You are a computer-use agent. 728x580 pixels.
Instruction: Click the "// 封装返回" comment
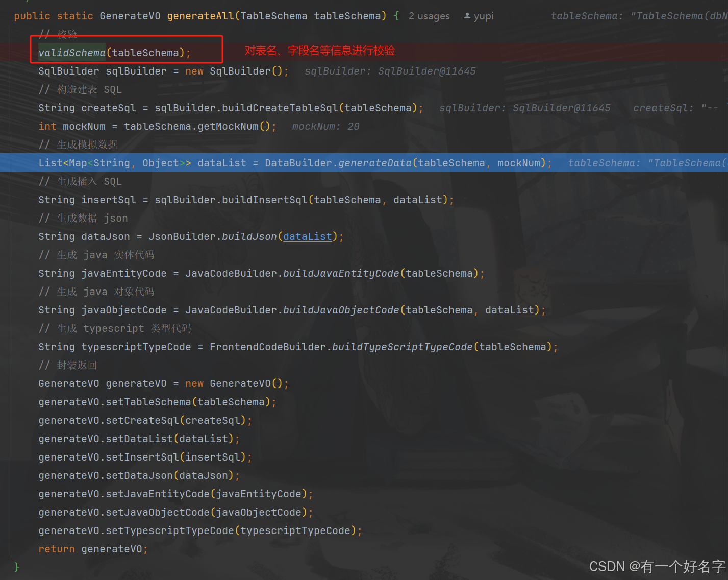[68, 365]
